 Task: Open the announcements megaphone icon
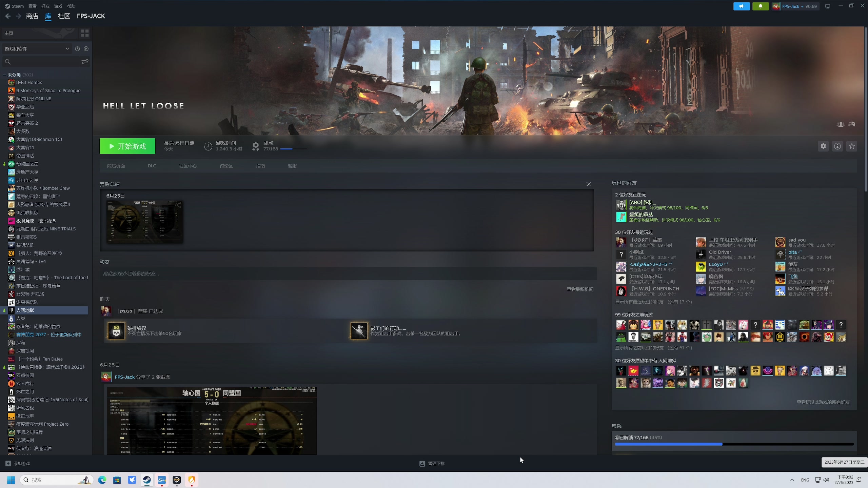pyautogui.click(x=741, y=6)
